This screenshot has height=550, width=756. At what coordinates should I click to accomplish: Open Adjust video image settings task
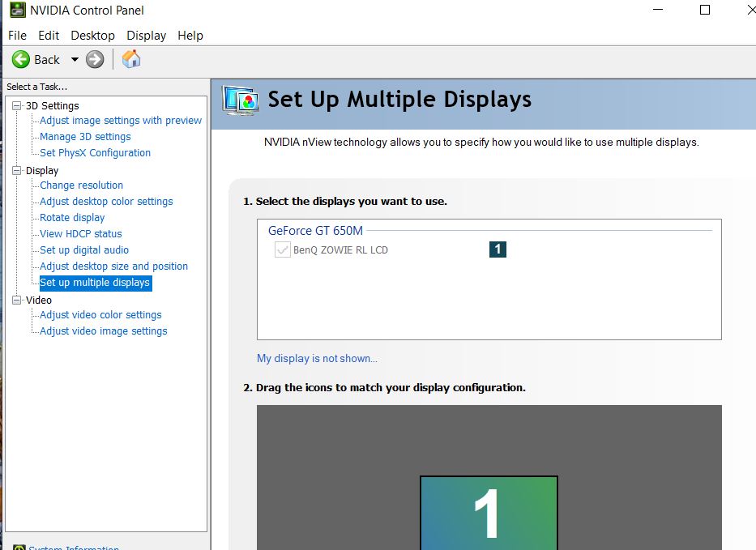pyautogui.click(x=104, y=331)
